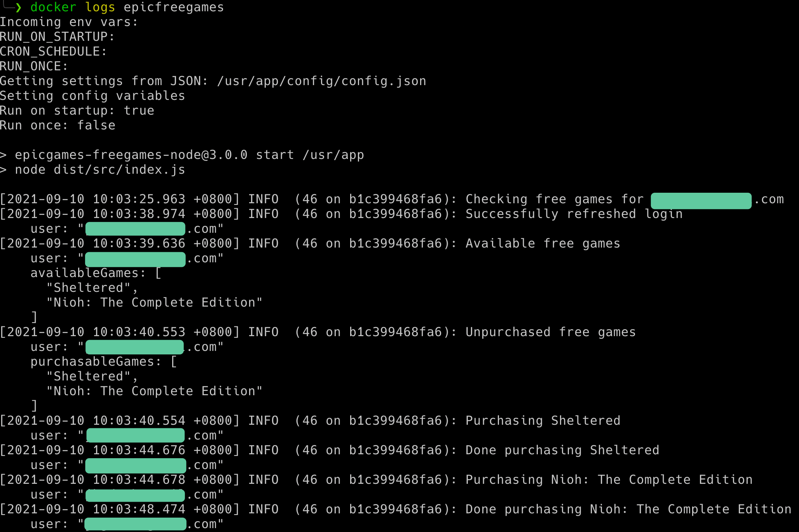Click the 'Checking free games for' log message
This screenshot has width=799, height=532.
pos(555,199)
